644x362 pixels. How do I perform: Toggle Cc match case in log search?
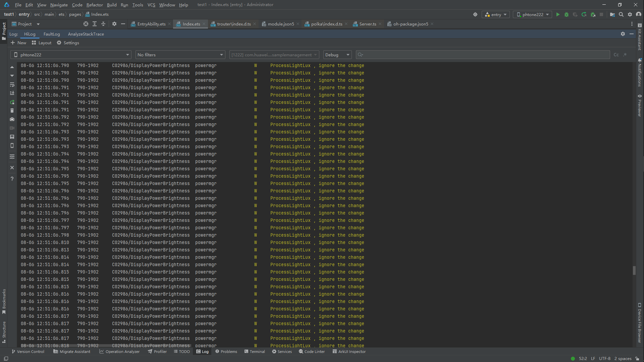[616, 55]
